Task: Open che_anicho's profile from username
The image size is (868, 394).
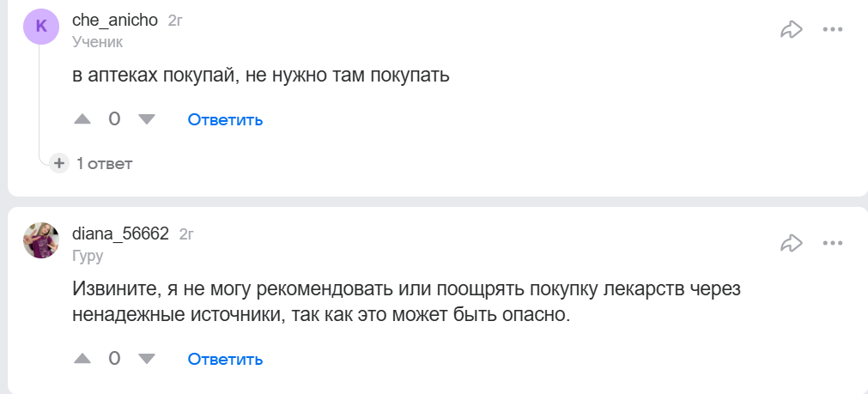Action: click(x=115, y=20)
